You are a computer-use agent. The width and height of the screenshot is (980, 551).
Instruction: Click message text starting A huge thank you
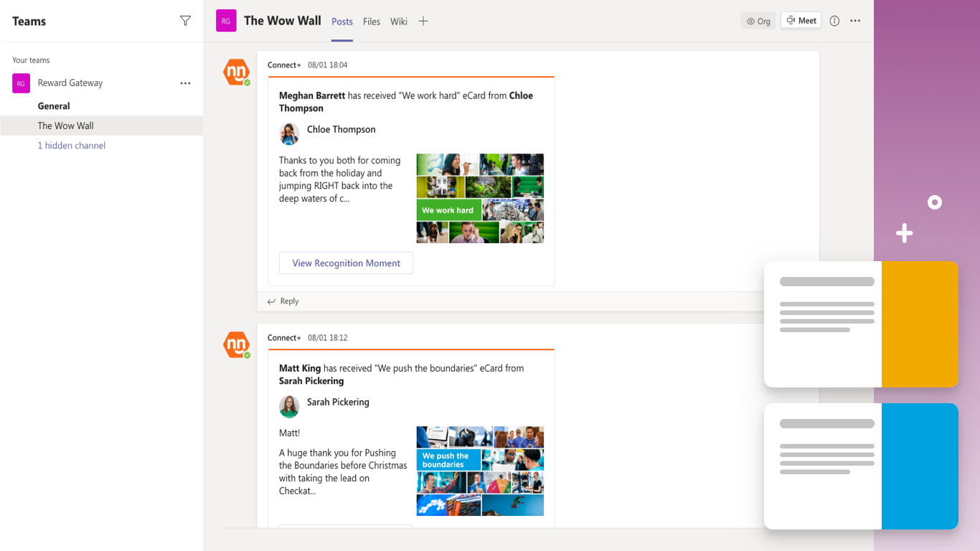[x=343, y=471]
